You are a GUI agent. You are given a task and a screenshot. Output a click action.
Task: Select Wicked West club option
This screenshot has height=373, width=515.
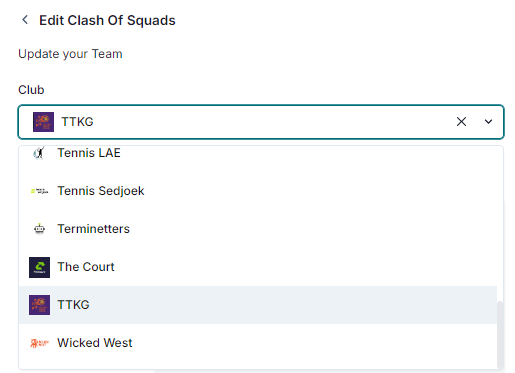tap(258, 343)
